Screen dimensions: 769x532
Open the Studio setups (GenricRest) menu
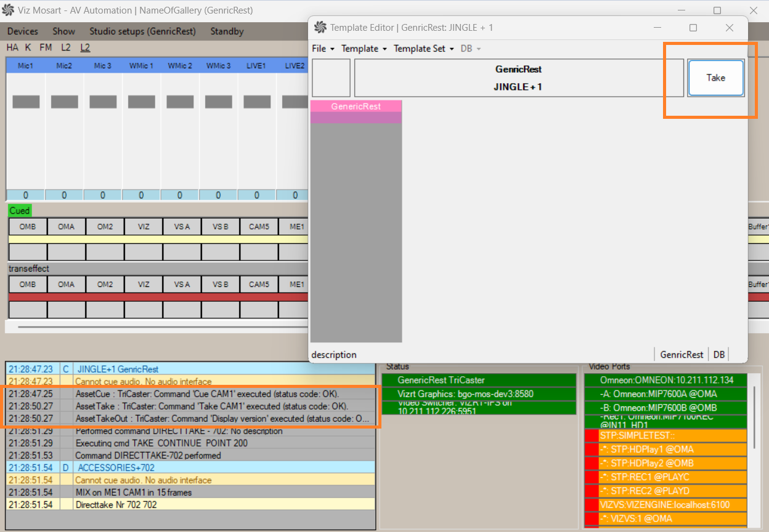pos(142,31)
